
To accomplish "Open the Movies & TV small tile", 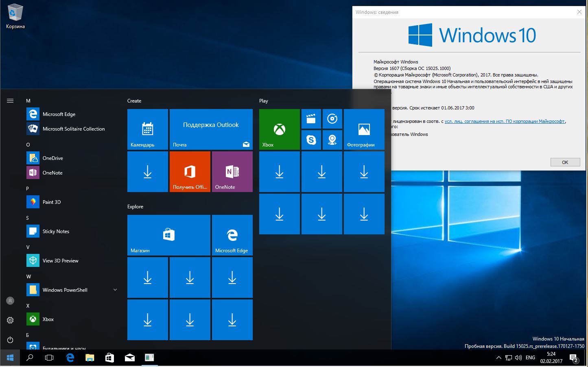I will pos(311,119).
